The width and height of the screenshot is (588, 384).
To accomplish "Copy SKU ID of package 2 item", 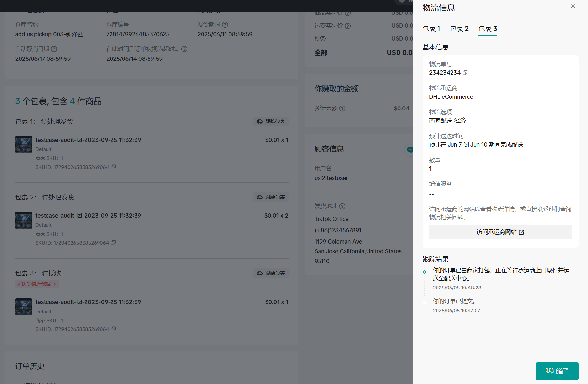I will (x=113, y=243).
